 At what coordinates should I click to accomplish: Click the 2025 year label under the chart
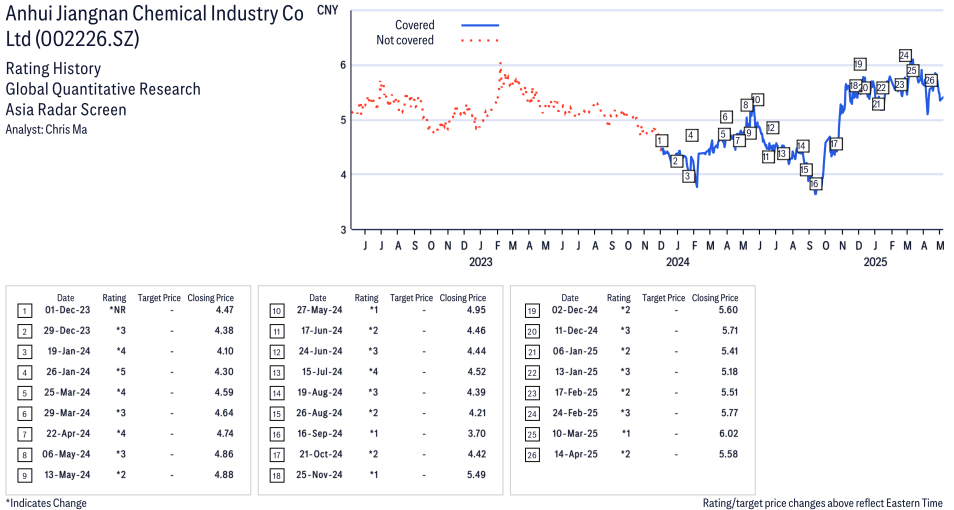point(876,262)
